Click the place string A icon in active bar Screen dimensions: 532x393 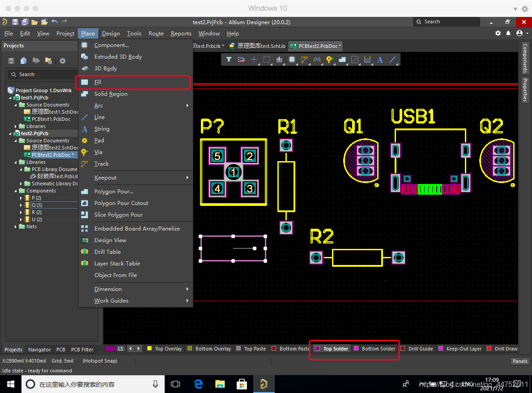380,60
